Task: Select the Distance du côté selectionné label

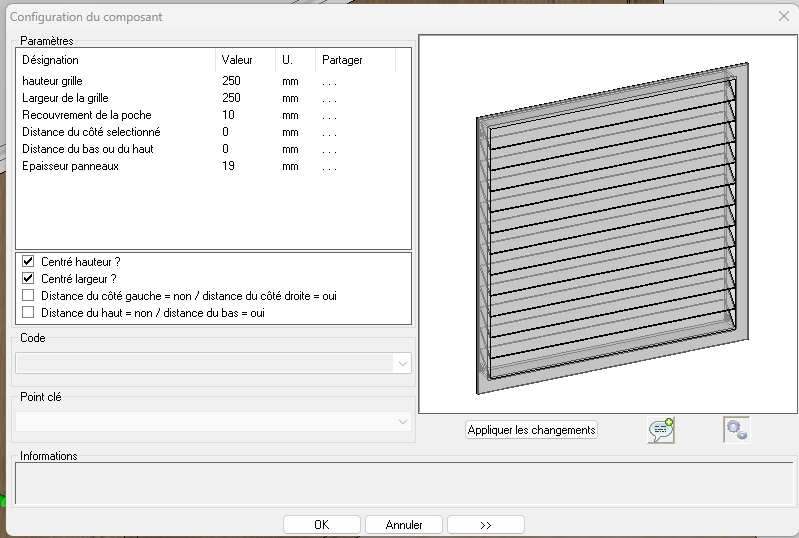Action: point(91,132)
